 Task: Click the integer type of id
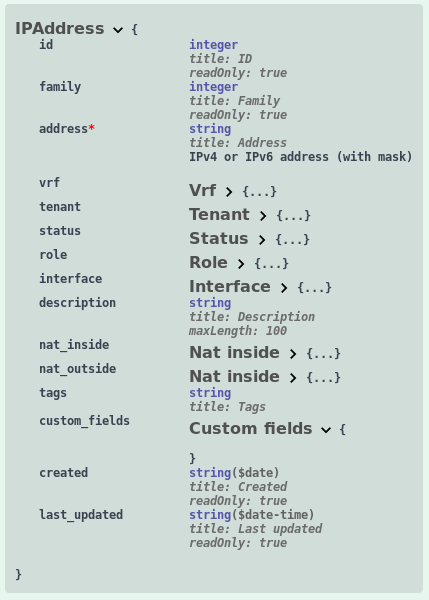214,45
